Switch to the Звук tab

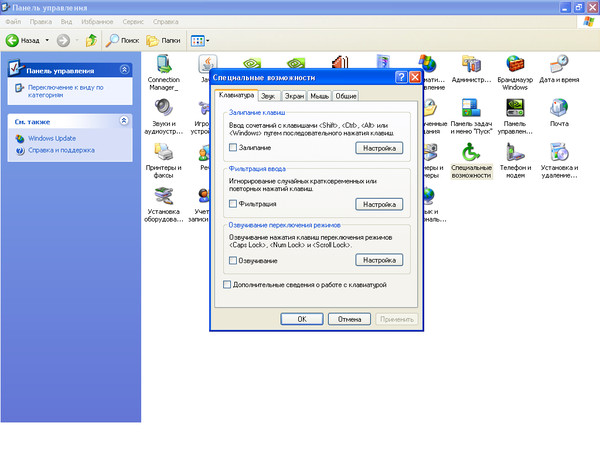click(268, 96)
